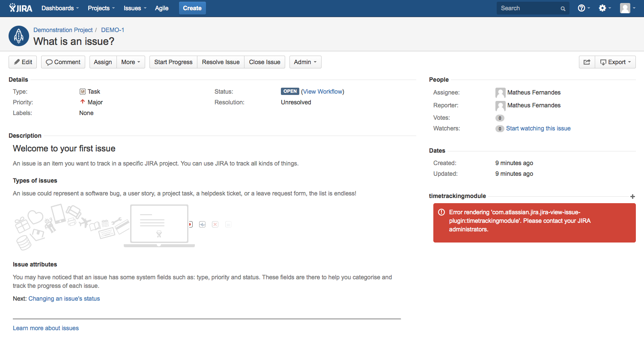
Task: Open the administration gear menu
Action: [x=605, y=8]
